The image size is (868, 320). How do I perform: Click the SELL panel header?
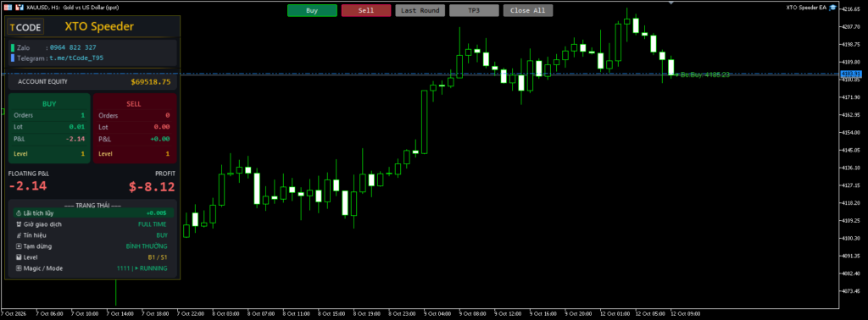pos(133,103)
